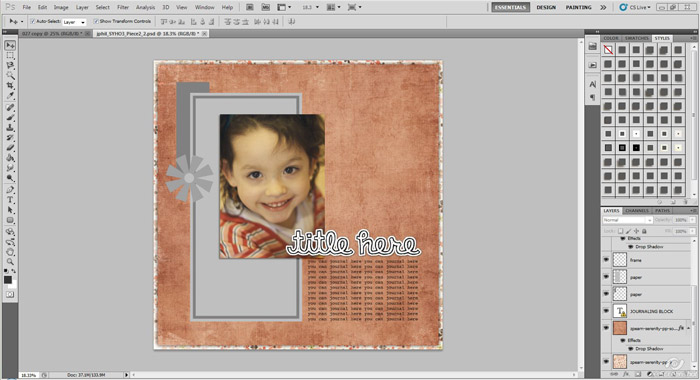Select the Path Selection tool

click(10, 210)
